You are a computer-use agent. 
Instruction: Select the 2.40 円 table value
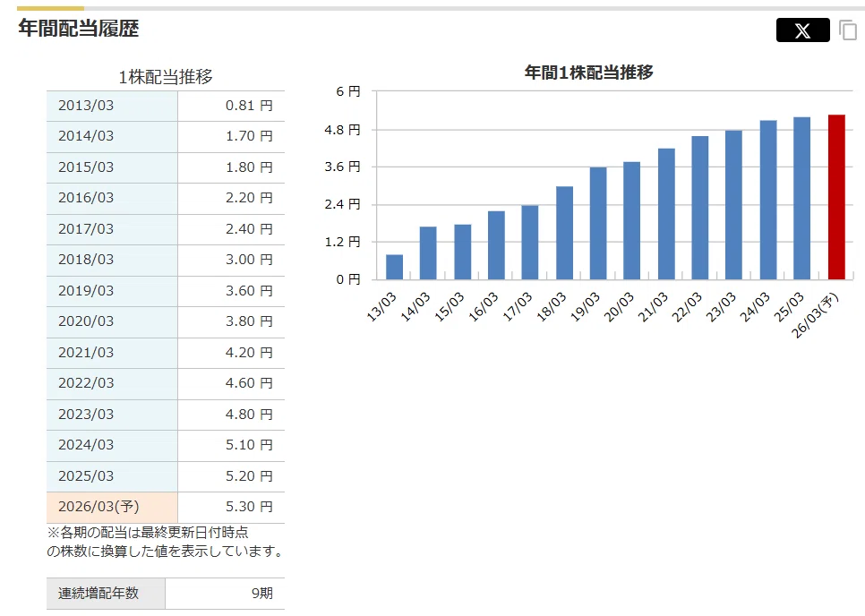pos(249,229)
